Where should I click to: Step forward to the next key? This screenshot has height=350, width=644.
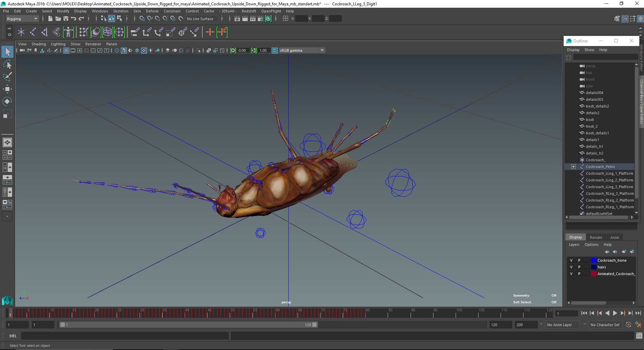tap(622, 313)
